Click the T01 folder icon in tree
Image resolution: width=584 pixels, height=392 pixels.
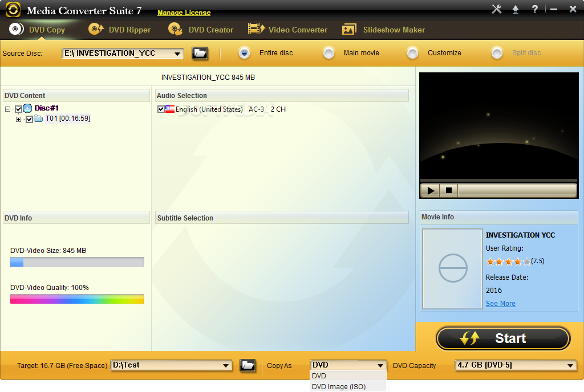click(38, 119)
